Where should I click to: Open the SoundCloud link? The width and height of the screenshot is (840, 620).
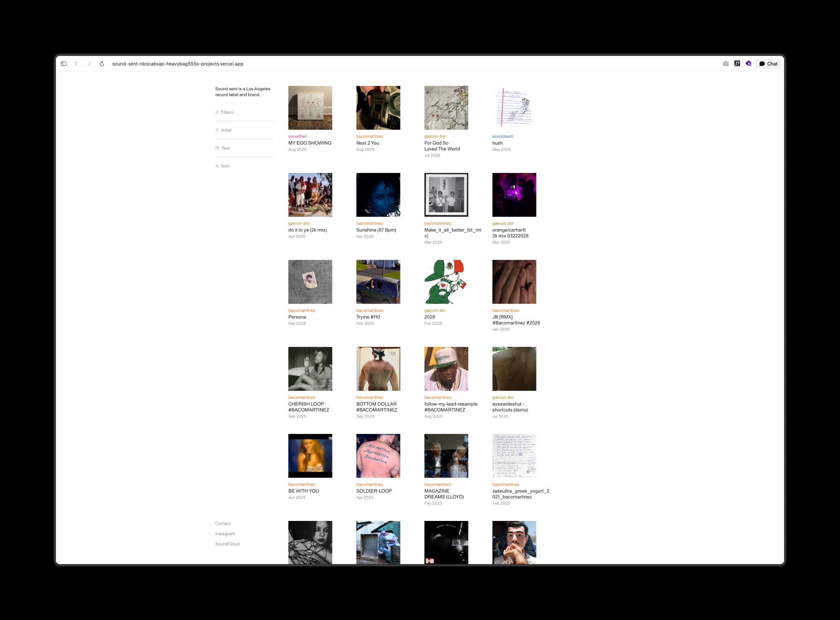click(227, 544)
